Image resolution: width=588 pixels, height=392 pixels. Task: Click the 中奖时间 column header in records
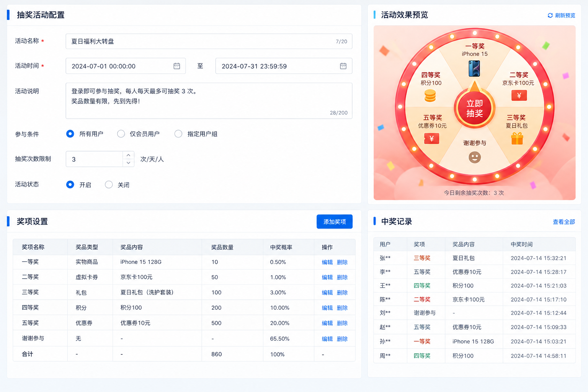click(x=521, y=244)
